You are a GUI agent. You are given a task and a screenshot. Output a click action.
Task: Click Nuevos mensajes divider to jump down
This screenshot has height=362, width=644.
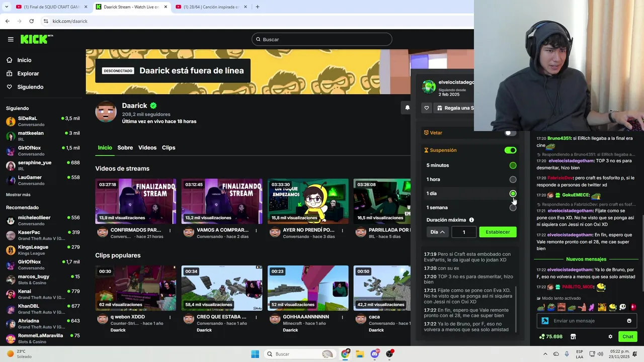click(586, 259)
